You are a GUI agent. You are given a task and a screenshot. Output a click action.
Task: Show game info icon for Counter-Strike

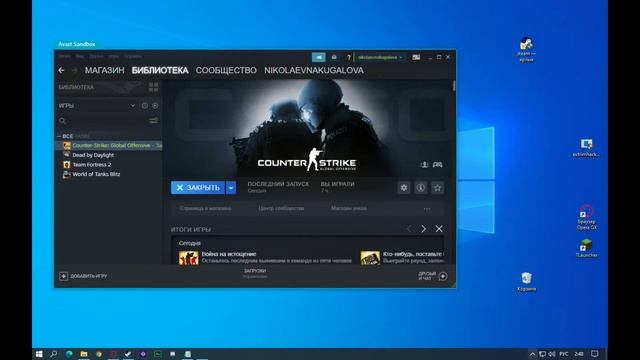420,188
